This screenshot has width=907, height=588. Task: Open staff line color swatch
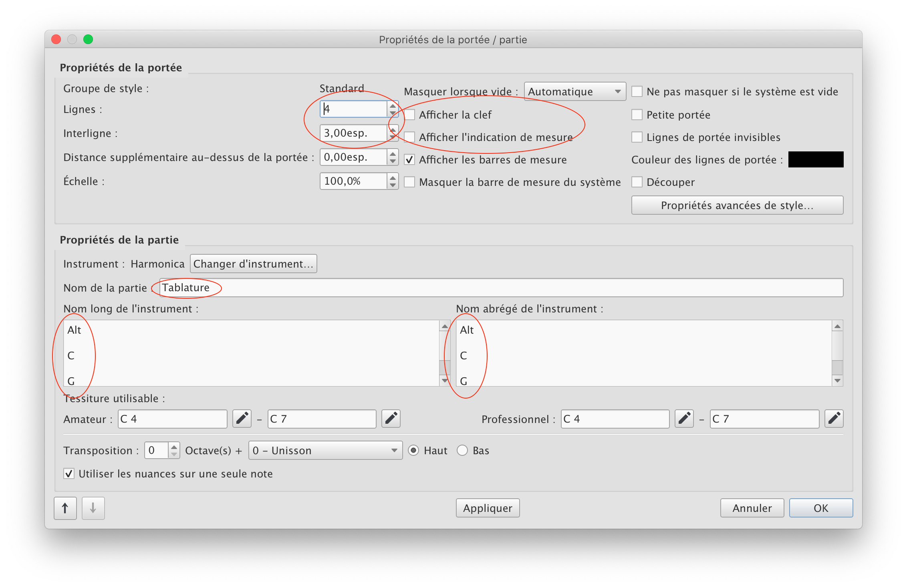[x=815, y=159]
